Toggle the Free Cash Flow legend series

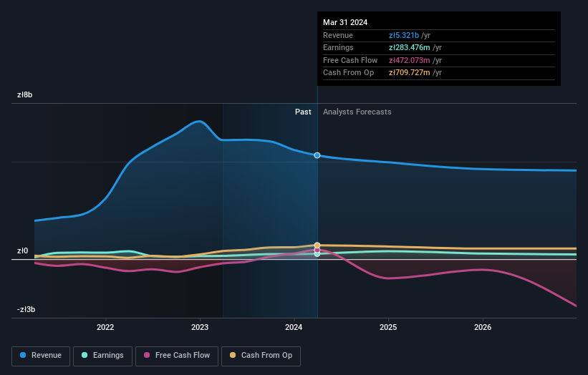click(177, 356)
